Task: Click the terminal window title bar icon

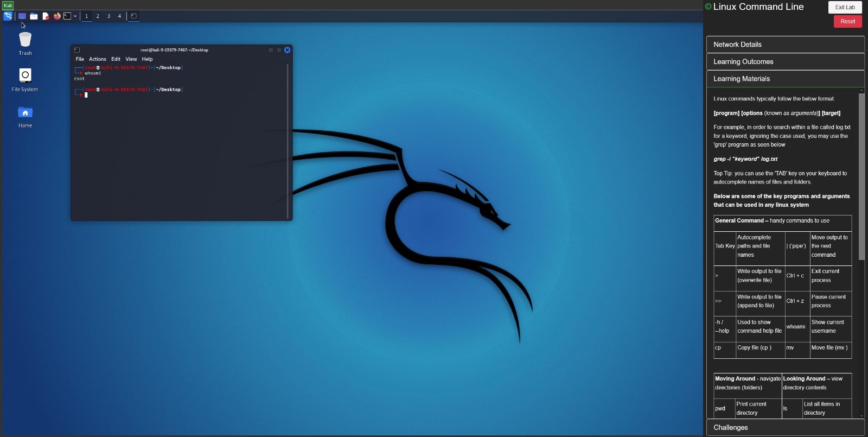Action: click(77, 50)
